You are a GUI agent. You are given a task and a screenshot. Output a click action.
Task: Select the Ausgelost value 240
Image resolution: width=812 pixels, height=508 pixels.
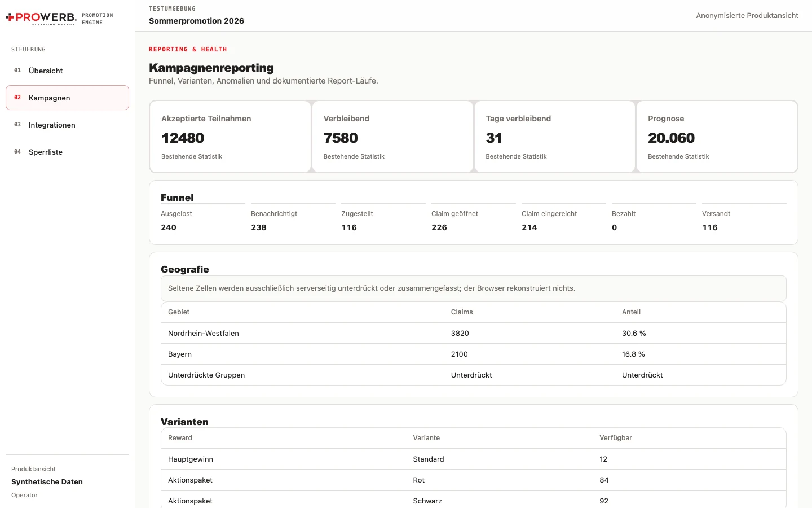(x=169, y=227)
